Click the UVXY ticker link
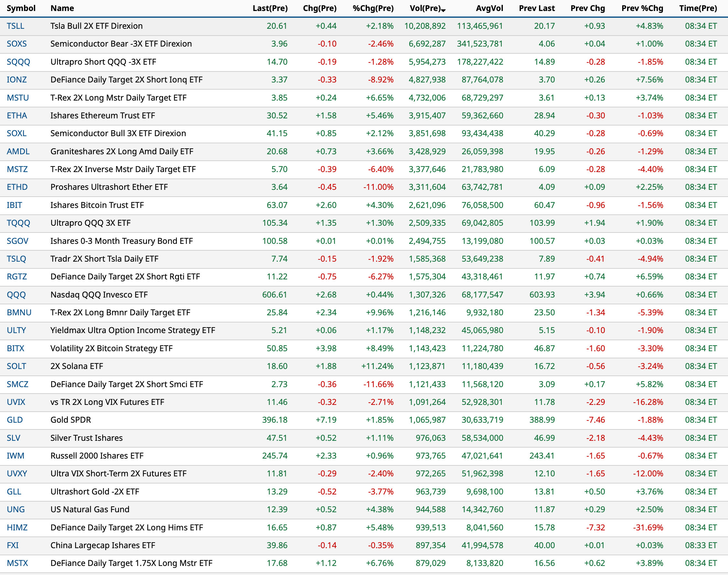 (17, 473)
